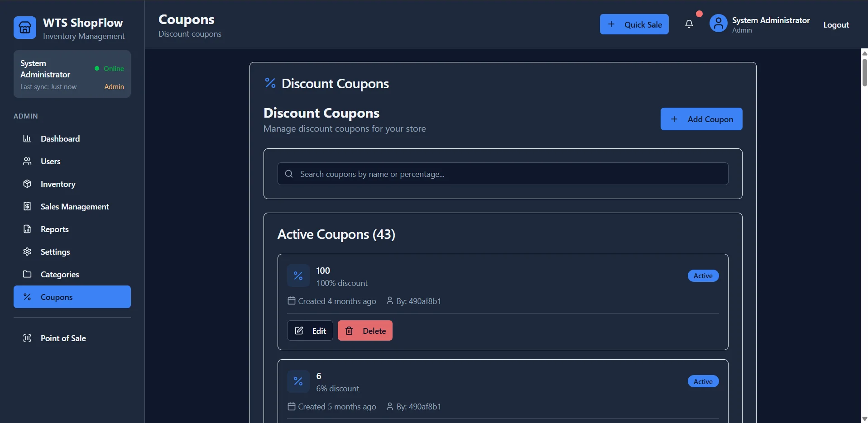Click the Quick Sale button
Viewport: 868px width, 423px height.
click(x=634, y=24)
